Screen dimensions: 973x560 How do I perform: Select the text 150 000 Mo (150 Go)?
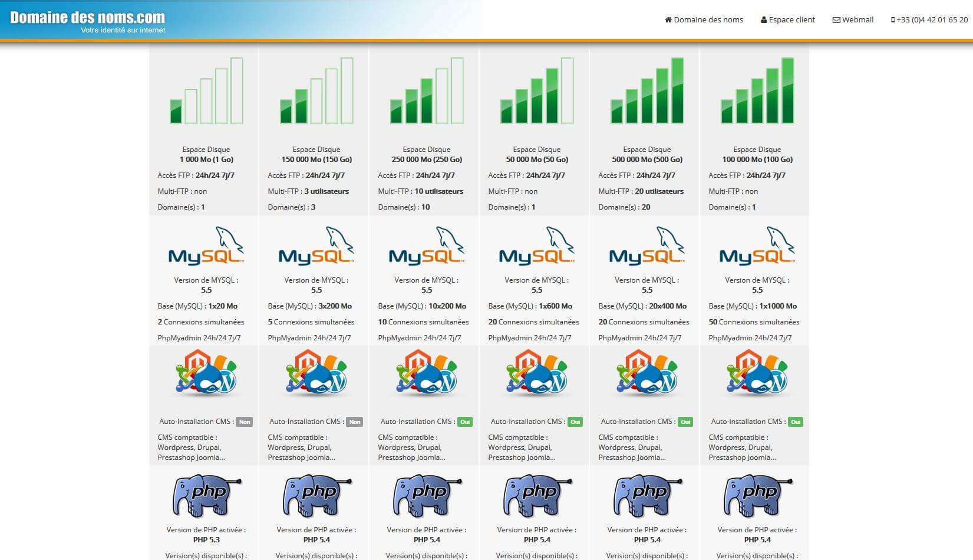[316, 160]
